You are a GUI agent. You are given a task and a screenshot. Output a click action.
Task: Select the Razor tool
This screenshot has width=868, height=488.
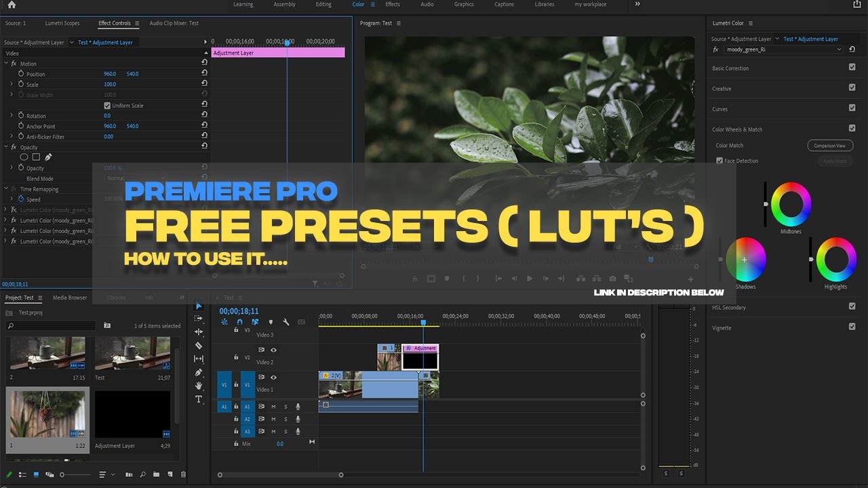[x=199, y=346]
